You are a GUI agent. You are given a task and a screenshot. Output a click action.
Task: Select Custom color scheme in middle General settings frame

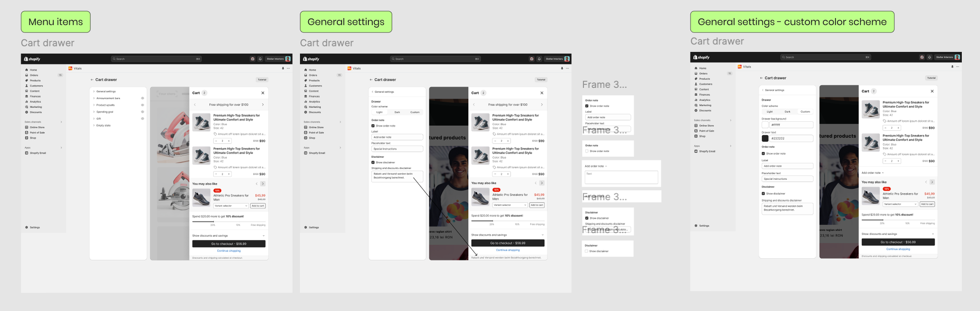coord(415,112)
